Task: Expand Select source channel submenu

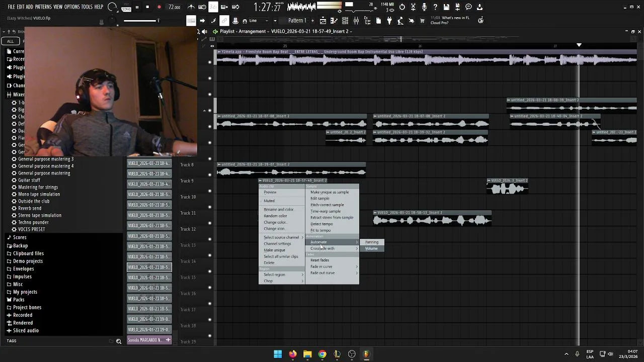Action: coord(282,237)
